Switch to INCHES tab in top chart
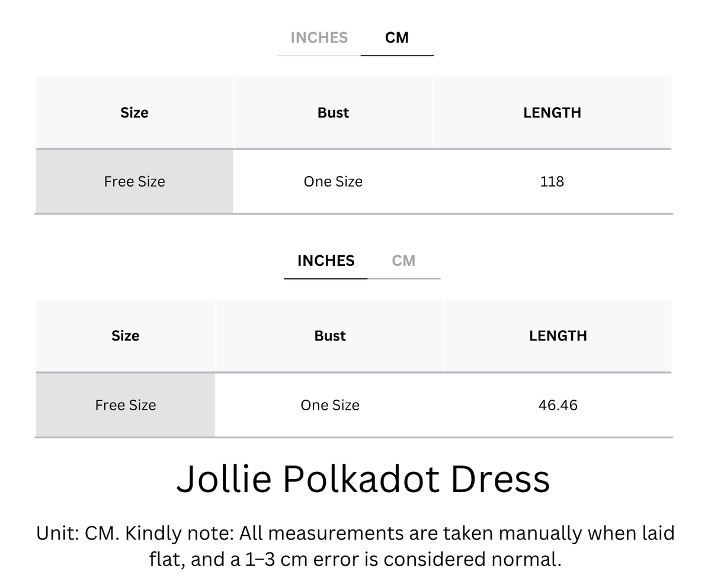Screen dimensions: 711x588 tap(319, 37)
